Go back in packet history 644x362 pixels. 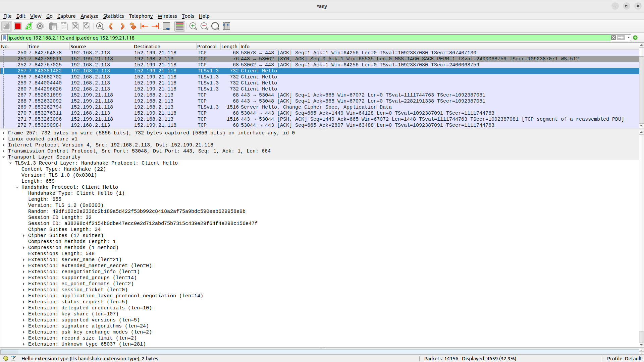111,26
